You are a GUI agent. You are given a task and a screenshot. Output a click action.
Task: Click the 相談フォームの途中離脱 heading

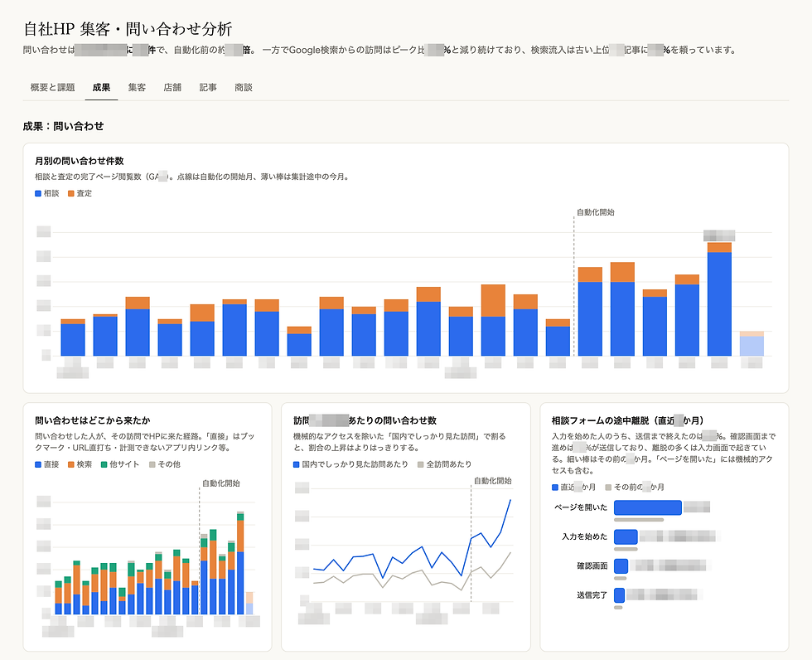tap(628, 420)
